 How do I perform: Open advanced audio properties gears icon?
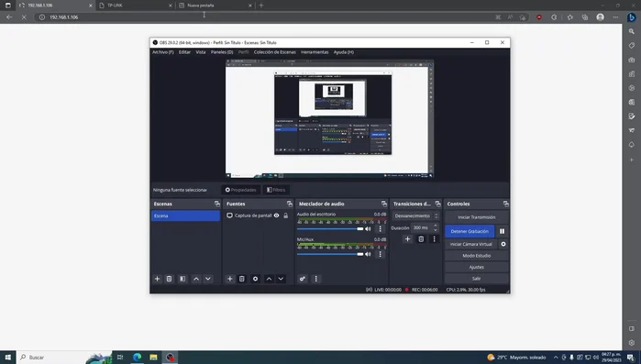point(303,279)
